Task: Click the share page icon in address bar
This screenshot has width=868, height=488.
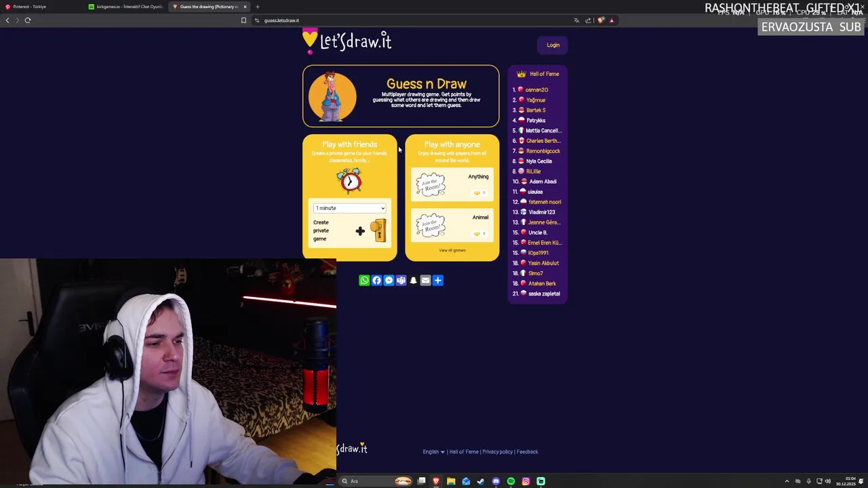Action: (x=588, y=20)
